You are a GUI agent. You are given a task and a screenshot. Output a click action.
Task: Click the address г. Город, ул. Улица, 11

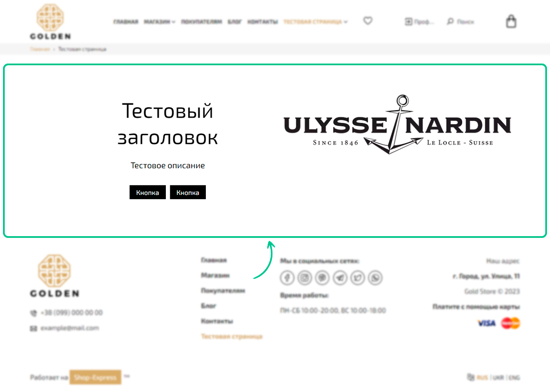click(x=486, y=276)
